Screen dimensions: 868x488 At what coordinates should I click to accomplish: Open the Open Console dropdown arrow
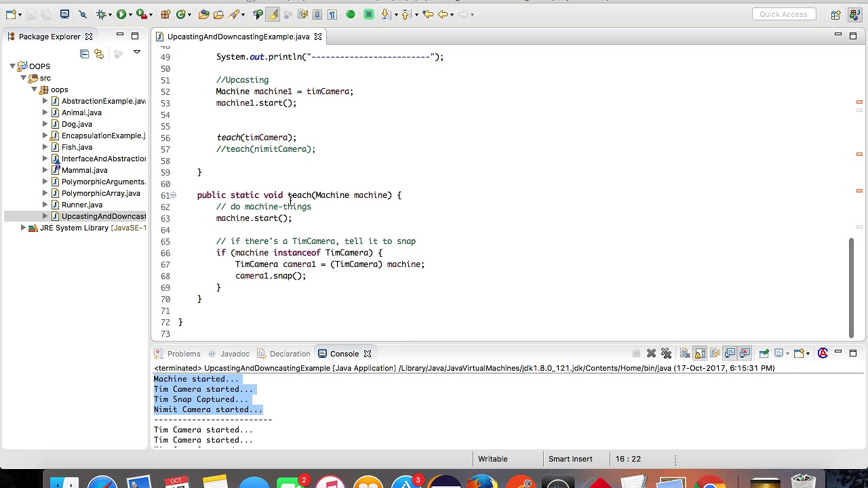tap(808, 353)
